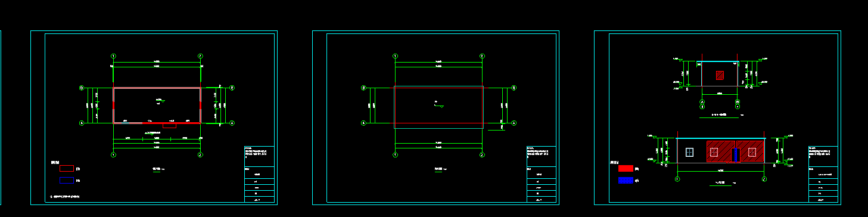This screenshot has width=868, height=217.
Task: Click the title block of the roof plan sheet
Action: [x=542, y=175]
